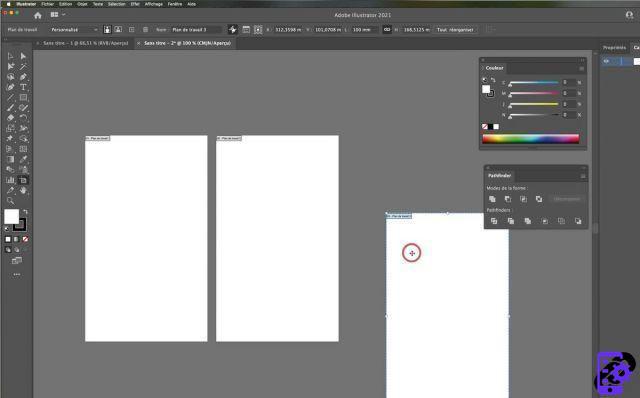This screenshot has height=398, width=640.
Task: Select the Pathfinder panel tab
Action: tap(500, 176)
